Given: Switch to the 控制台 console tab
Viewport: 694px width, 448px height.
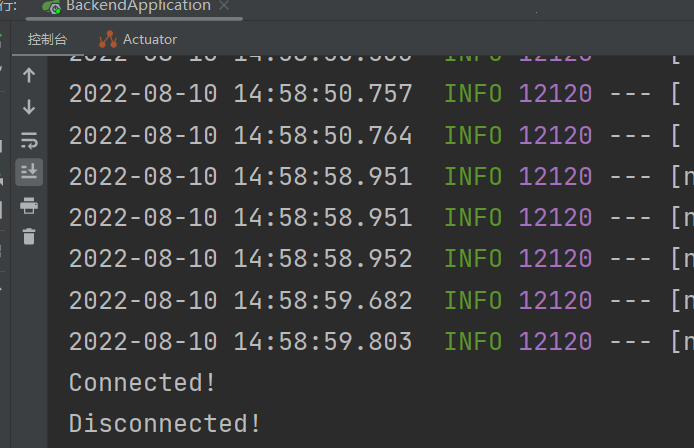Looking at the screenshot, I should [x=47, y=39].
